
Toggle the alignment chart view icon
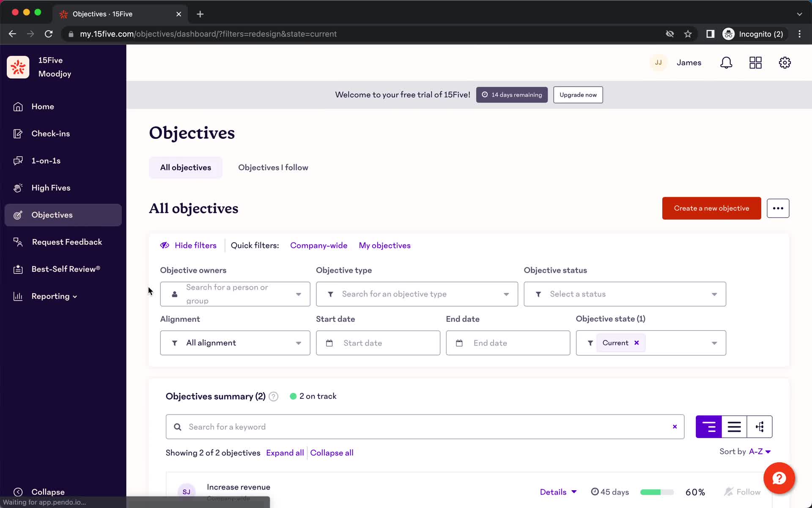[760, 427]
